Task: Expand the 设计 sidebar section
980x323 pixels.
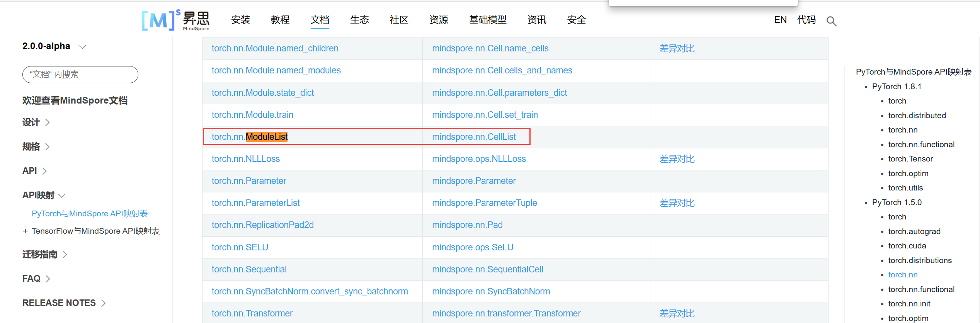Action: pos(36,122)
